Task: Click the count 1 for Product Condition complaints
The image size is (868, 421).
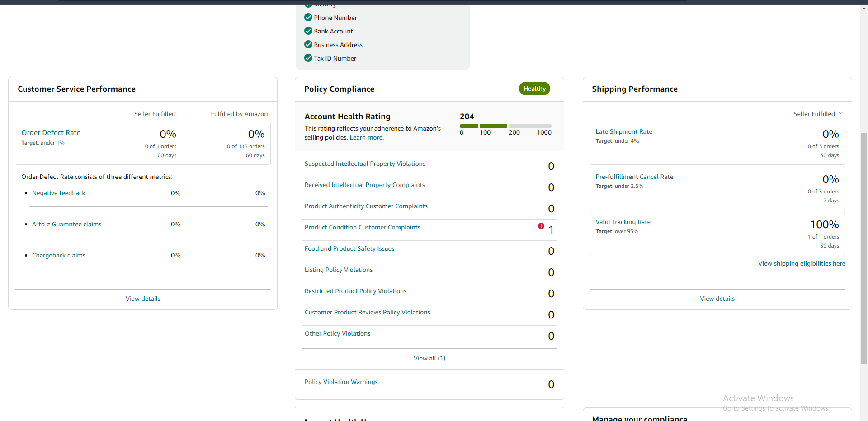Action: (x=551, y=230)
